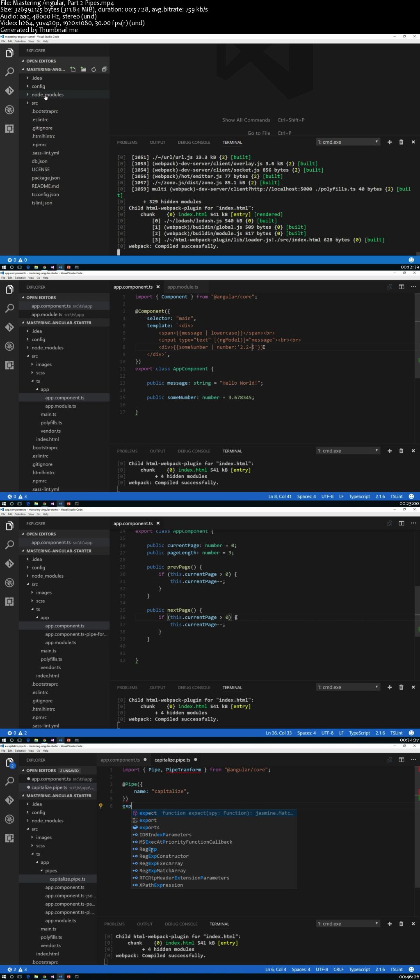Image resolution: width=420 pixels, height=980 pixels.
Task: Add new terminal with plus icon, 00:46:06 frame
Action: point(389,924)
